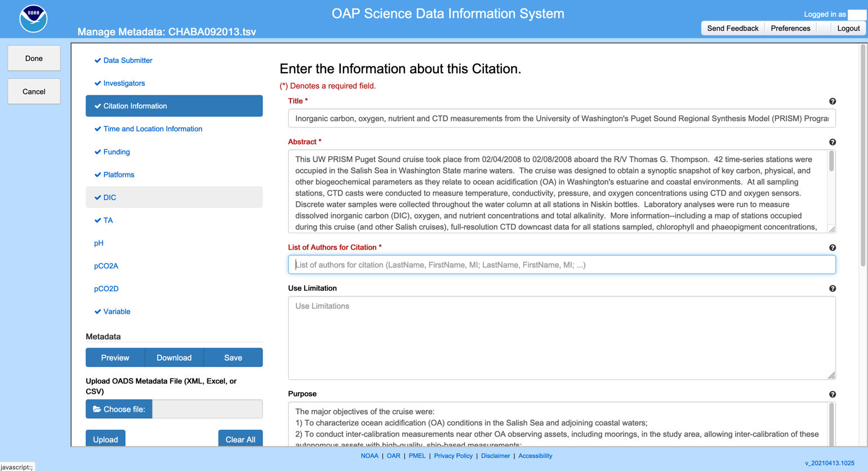Click folder icon on Choose file button

[97, 410]
